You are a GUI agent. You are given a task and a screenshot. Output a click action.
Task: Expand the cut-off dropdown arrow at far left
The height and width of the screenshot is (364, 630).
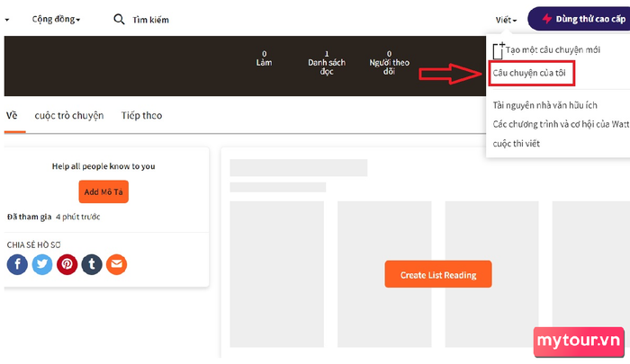[x=7, y=20]
